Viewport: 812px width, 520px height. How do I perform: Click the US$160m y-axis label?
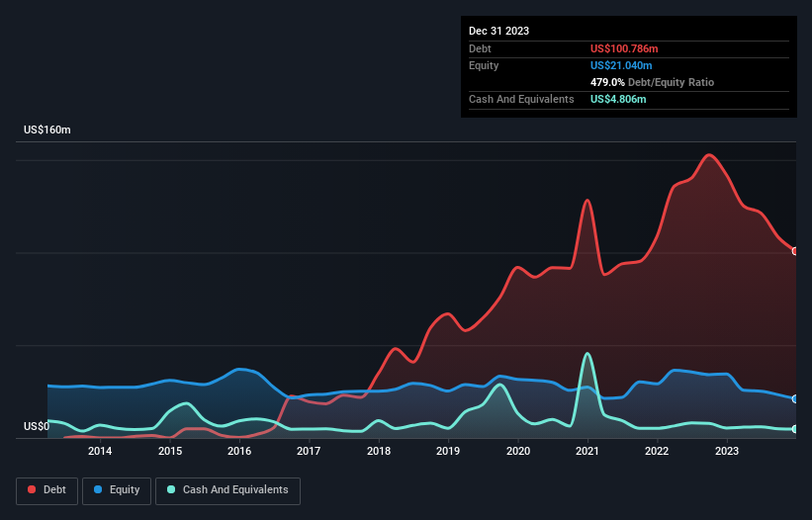tap(47, 130)
